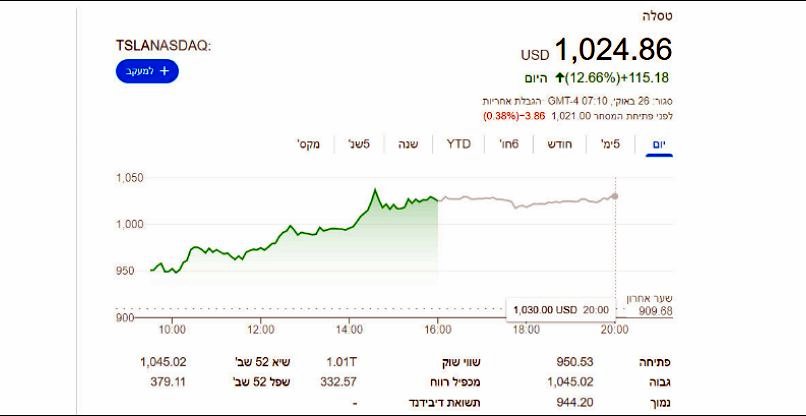Switch chart to YTD
The width and height of the screenshot is (806, 416).
tap(458, 144)
